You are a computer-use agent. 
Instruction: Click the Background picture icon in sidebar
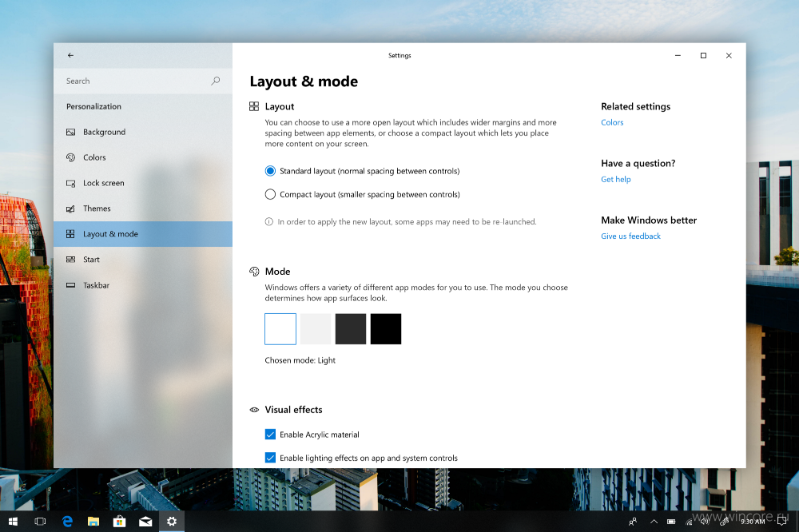(71, 132)
